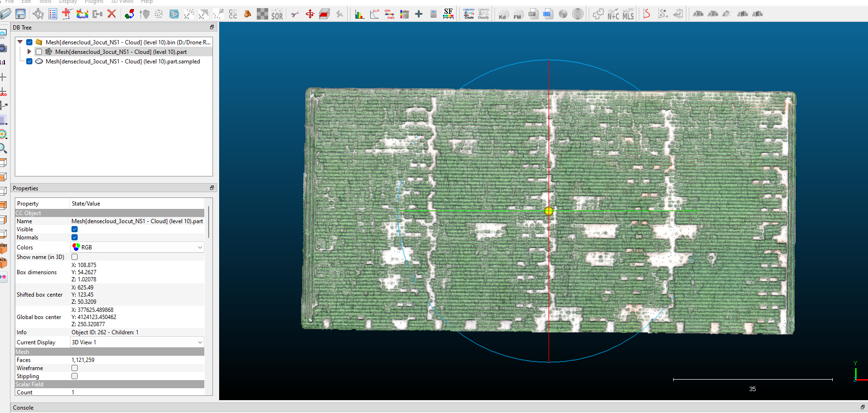Enable the Stippling checkbox

[x=74, y=376]
